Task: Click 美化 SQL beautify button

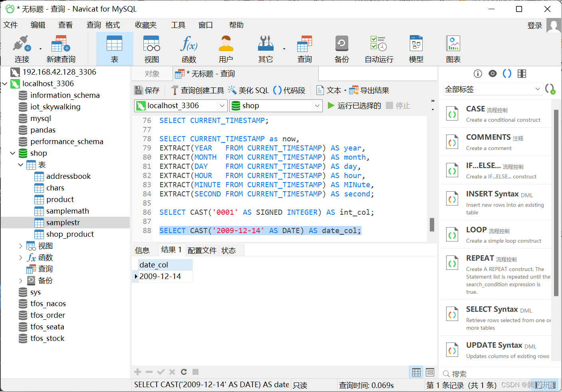Action: 248,91
